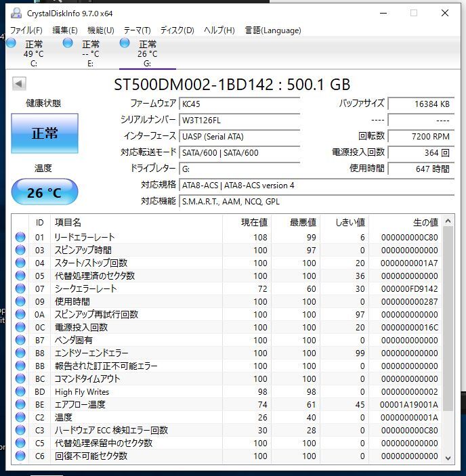The width and height of the screenshot is (466, 476).
Task: Click the rotation rate value 7200 RPM
Action: (421, 136)
